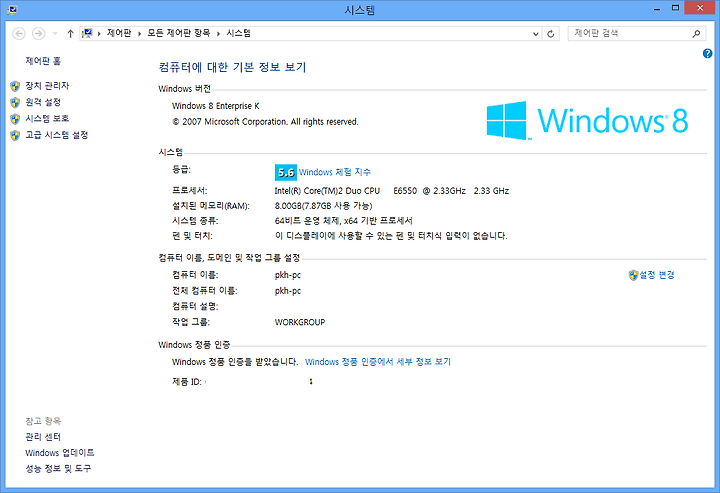Click the Windows 8 logo

click(587, 120)
